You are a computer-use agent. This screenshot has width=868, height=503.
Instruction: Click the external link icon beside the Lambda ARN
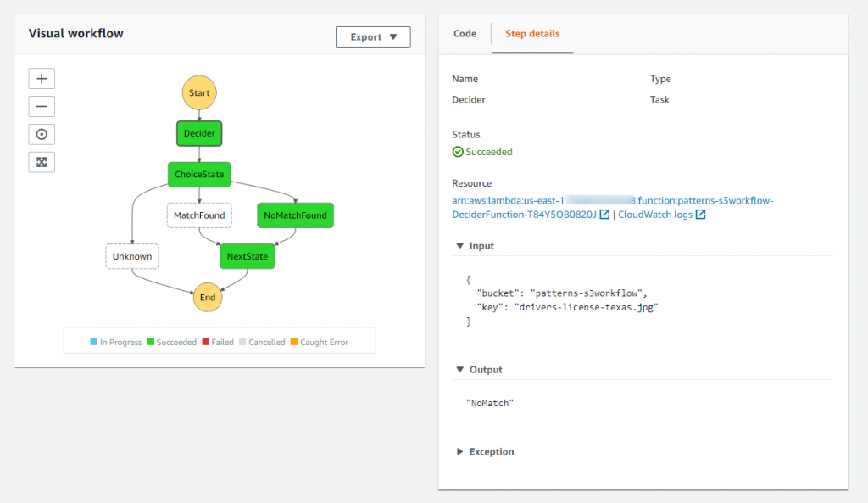603,214
